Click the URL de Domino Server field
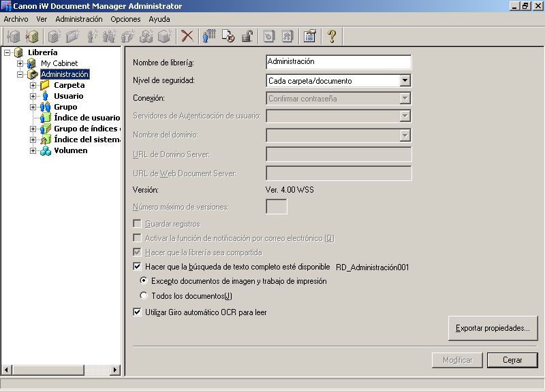The height and width of the screenshot is (392, 545). 339,154
